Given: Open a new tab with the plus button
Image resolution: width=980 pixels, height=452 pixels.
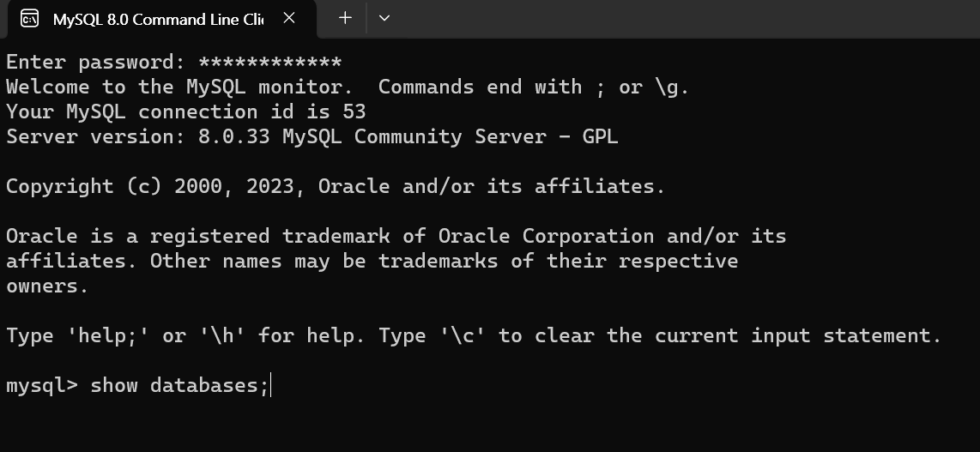Looking at the screenshot, I should click(345, 18).
